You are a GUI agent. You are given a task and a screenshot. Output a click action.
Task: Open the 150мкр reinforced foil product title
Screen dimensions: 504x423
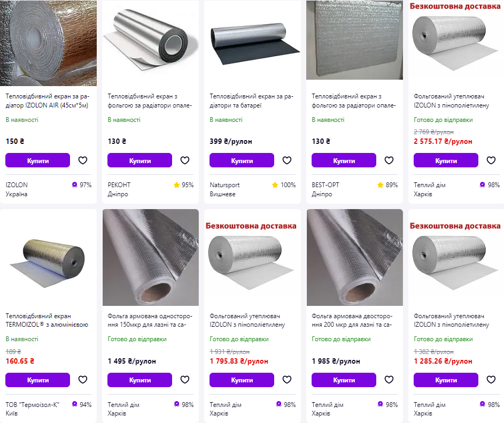[x=150, y=320]
